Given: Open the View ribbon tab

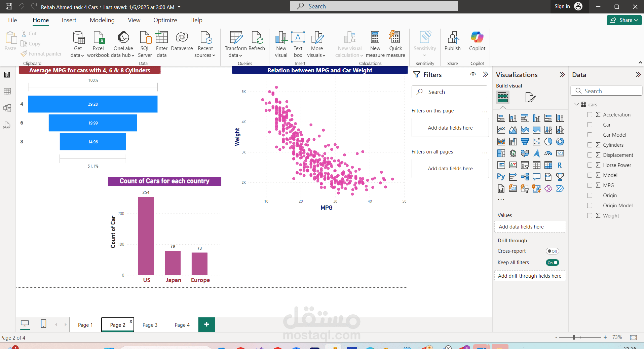Looking at the screenshot, I should (134, 20).
